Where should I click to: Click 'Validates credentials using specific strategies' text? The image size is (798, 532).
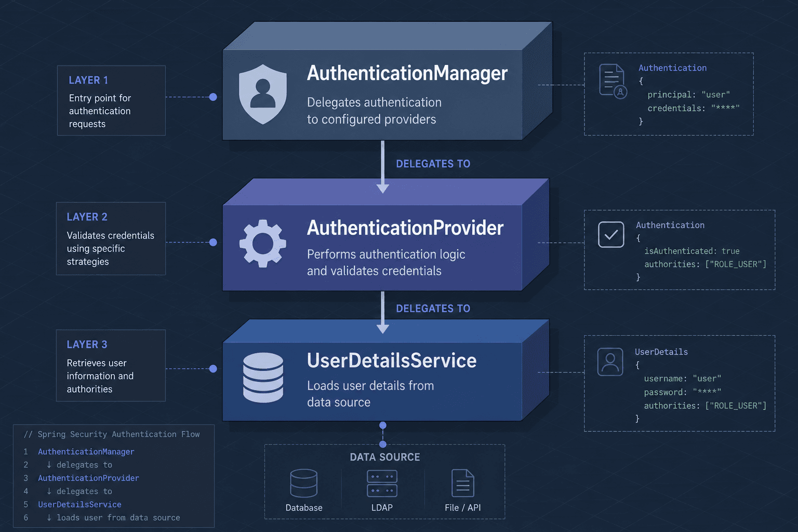coord(111,248)
